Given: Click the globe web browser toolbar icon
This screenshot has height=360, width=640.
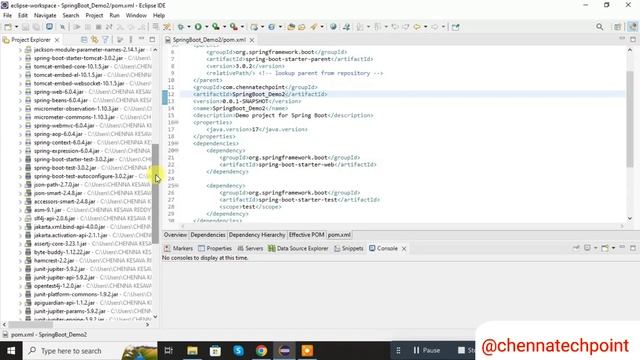Looking at the screenshot, I should point(333,27).
